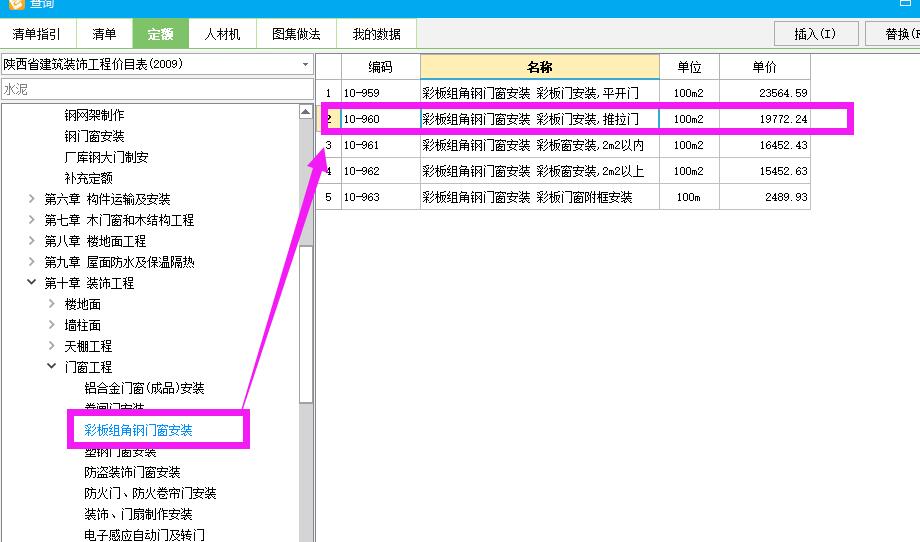
Task: Expand 第九章 屋面防水及保温隔热
Action: 32,262
